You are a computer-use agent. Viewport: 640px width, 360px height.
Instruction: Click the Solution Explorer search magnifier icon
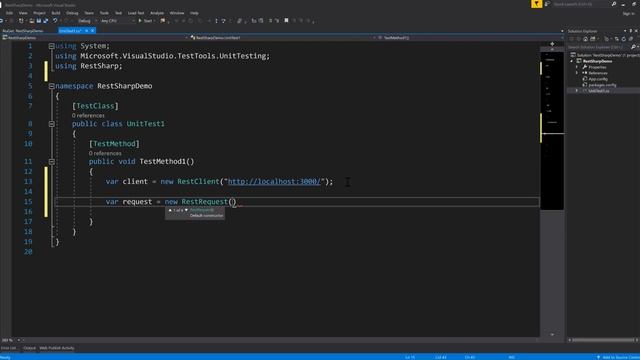point(633,47)
